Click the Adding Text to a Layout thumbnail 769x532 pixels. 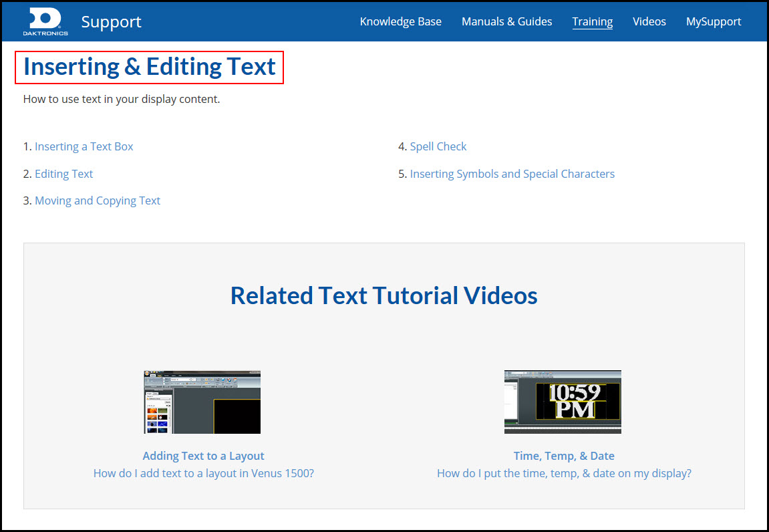(x=201, y=401)
